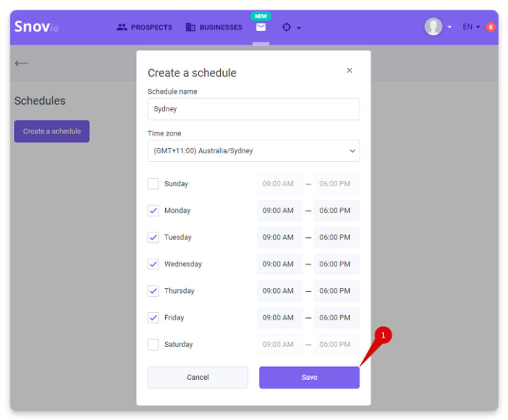The width and height of the screenshot is (508, 420).
Task: Click the Snov.io logo
Action: click(x=37, y=26)
